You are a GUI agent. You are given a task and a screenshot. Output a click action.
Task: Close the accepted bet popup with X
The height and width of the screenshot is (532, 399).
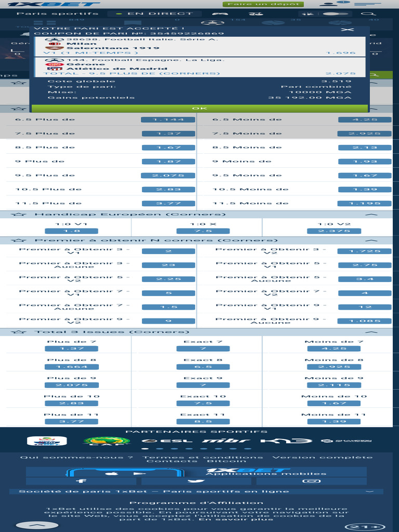[348, 30]
